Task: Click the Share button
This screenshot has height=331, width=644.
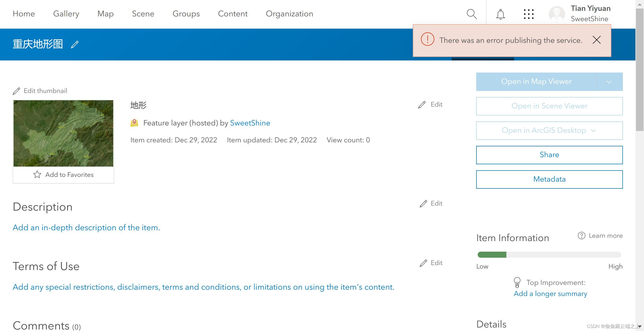Action: click(549, 155)
